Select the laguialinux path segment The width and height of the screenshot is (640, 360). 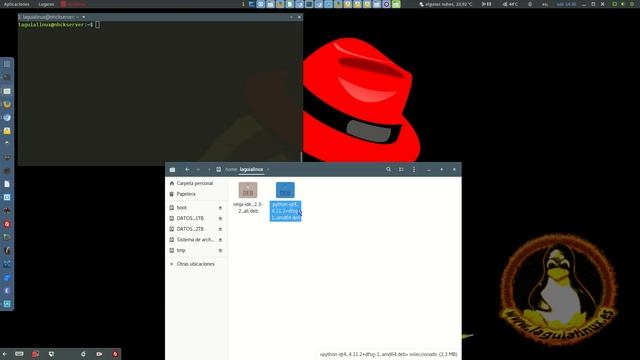251,169
